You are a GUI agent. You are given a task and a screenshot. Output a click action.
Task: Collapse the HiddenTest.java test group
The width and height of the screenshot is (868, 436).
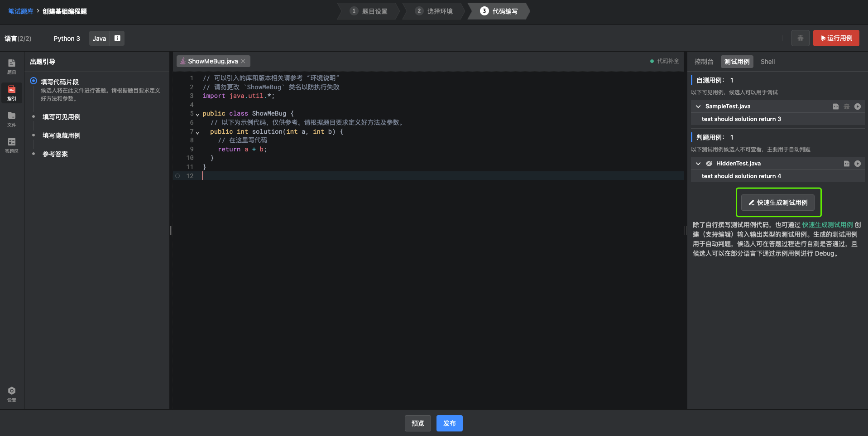coord(698,164)
